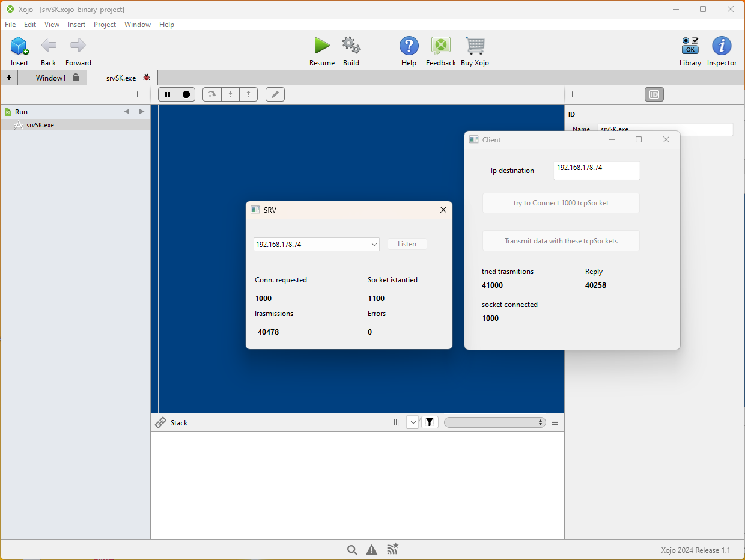Select the Run group in navigator
The height and width of the screenshot is (560, 745).
pyautogui.click(x=75, y=112)
